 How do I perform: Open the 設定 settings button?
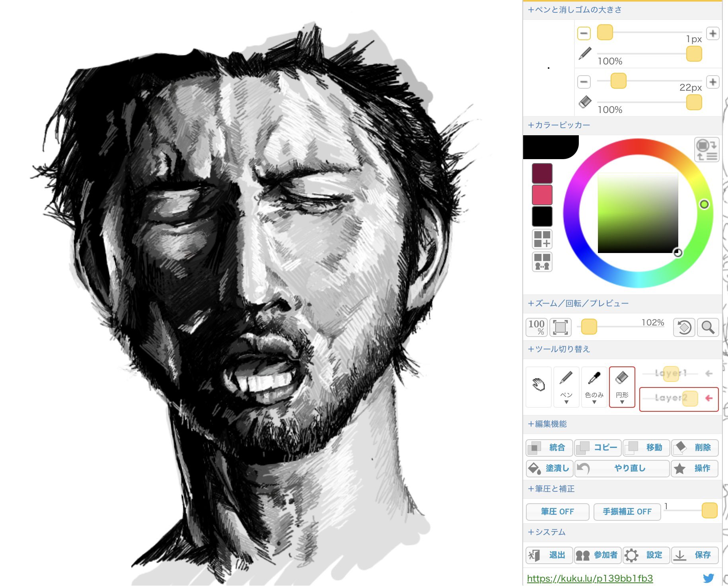646,555
